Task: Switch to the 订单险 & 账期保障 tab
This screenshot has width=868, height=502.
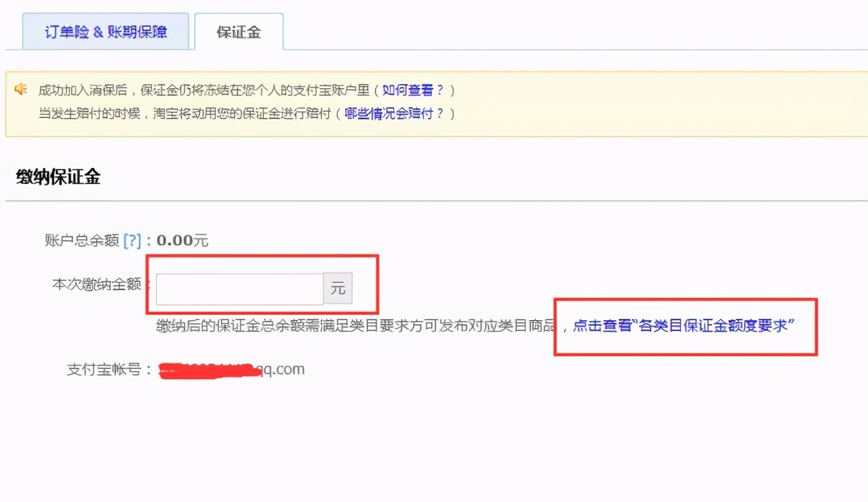Action: click(x=106, y=31)
